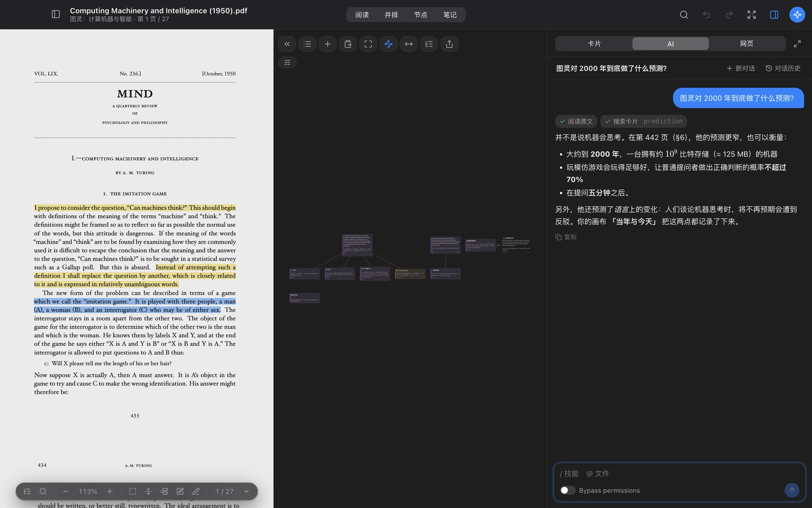Click the 113% zoom level value
Image resolution: width=812 pixels, height=508 pixels.
coord(88,491)
